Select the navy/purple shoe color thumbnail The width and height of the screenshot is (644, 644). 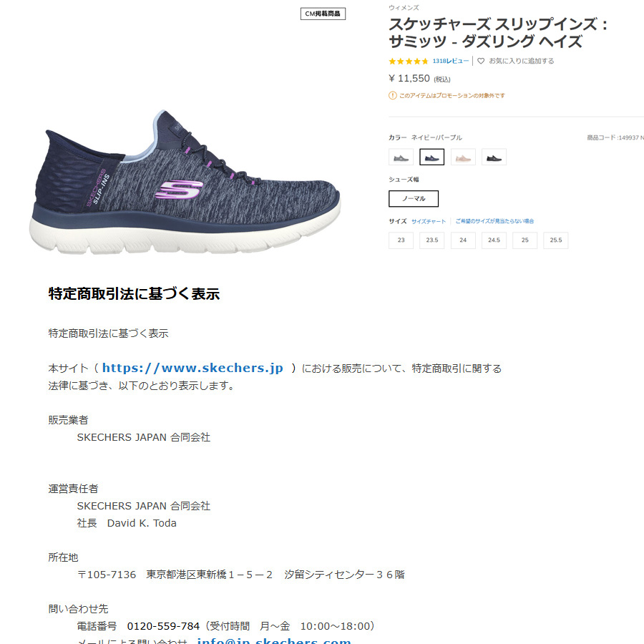click(x=431, y=157)
